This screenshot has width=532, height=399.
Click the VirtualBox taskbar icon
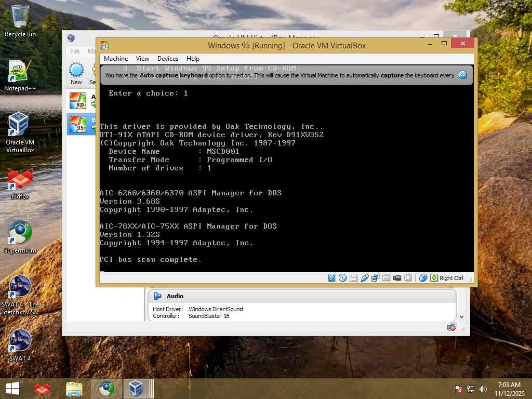point(136,389)
